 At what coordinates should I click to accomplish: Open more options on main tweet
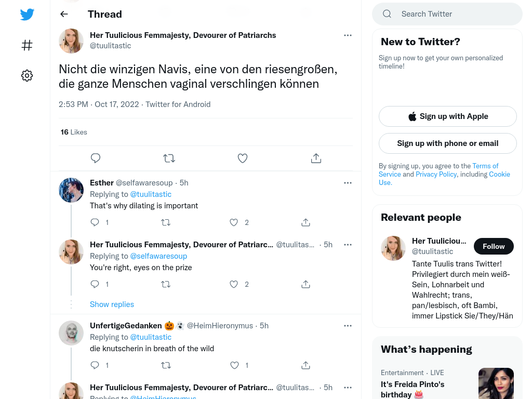tap(348, 35)
